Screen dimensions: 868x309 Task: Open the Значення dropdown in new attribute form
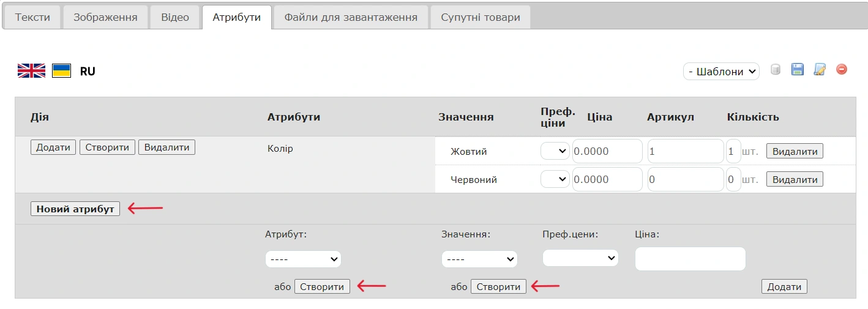click(479, 259)
